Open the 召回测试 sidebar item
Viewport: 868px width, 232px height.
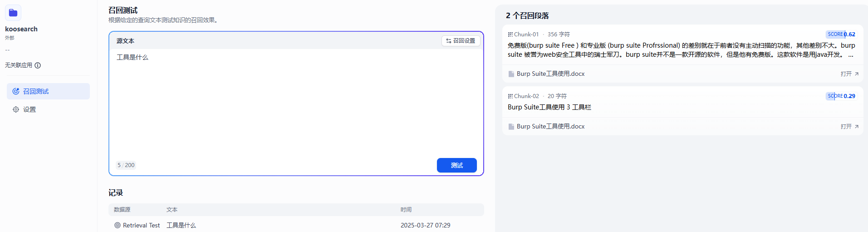click(x=48, y=91)
